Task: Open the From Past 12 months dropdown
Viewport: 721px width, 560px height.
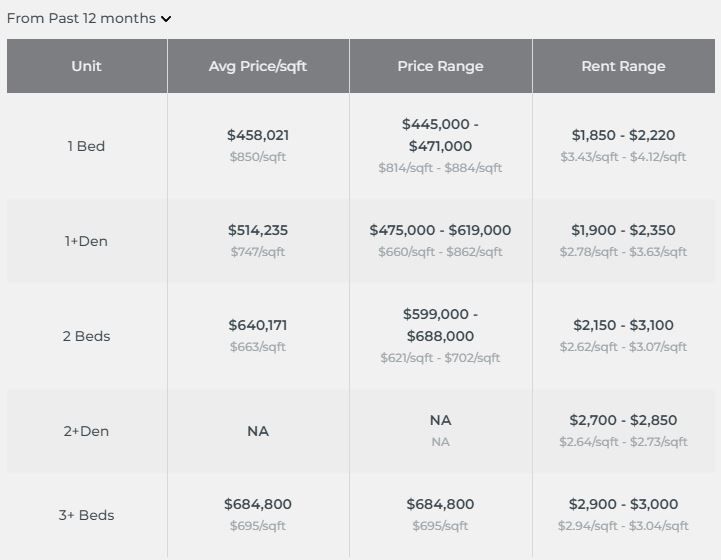Action: (89, 18)
